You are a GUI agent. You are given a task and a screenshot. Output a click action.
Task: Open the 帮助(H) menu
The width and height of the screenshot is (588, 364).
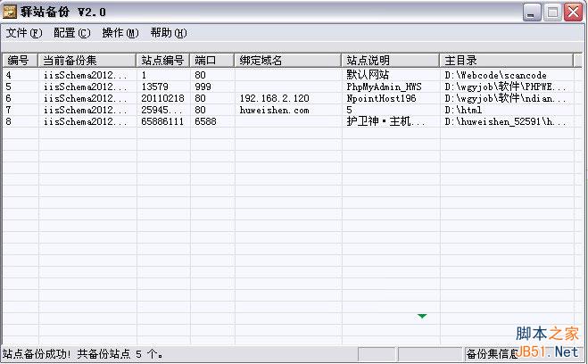pos(169,33)
